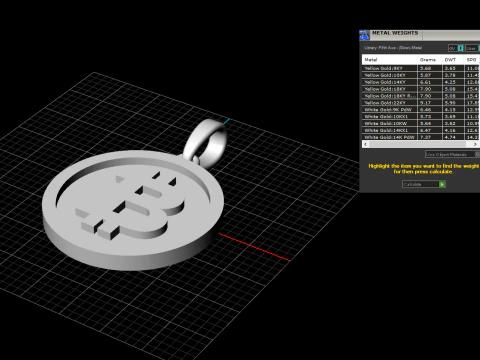Select the Yellow Gold 22KY row
480x360 pixels.
(421, 103)
